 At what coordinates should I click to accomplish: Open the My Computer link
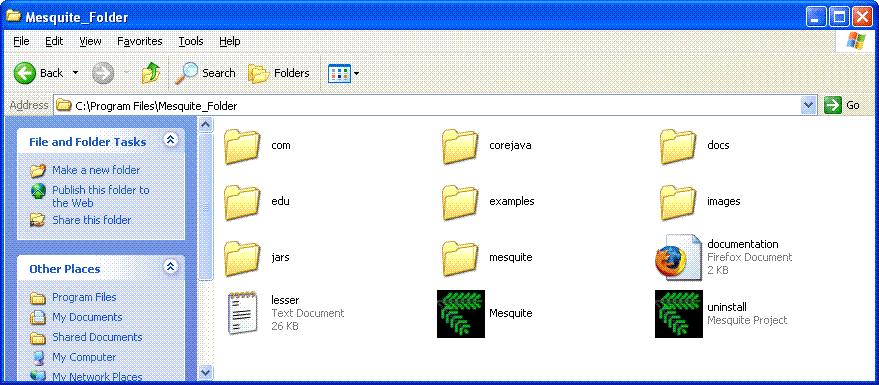tap(84, 357)
